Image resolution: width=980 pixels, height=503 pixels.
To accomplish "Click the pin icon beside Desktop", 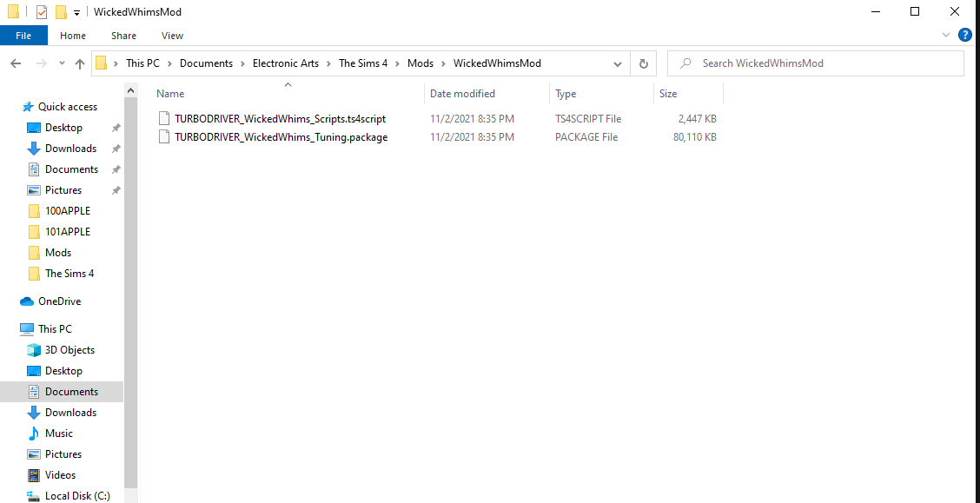I will point(116,128).
